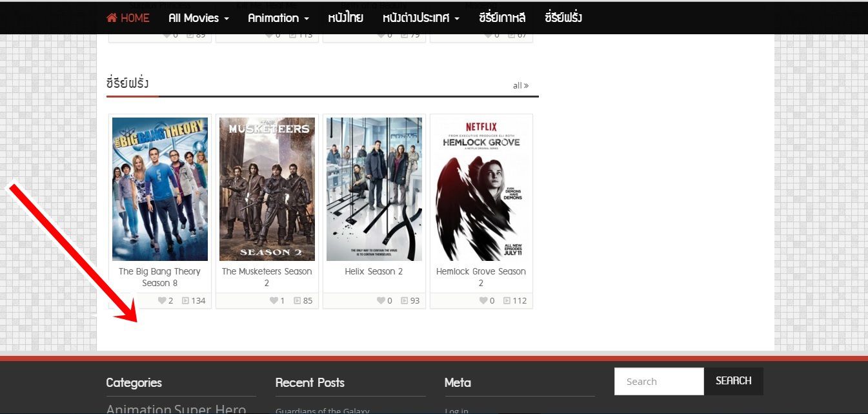The image size is (868, 414).
Task: Click views icon under The Big Bang Theory
Action: point(186,300)
